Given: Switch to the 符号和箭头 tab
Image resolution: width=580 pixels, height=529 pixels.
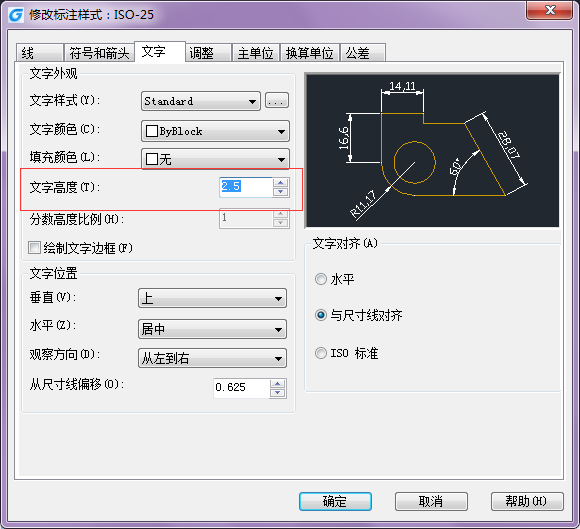Looking at the screenshot, I should click(x=99, y=53).
